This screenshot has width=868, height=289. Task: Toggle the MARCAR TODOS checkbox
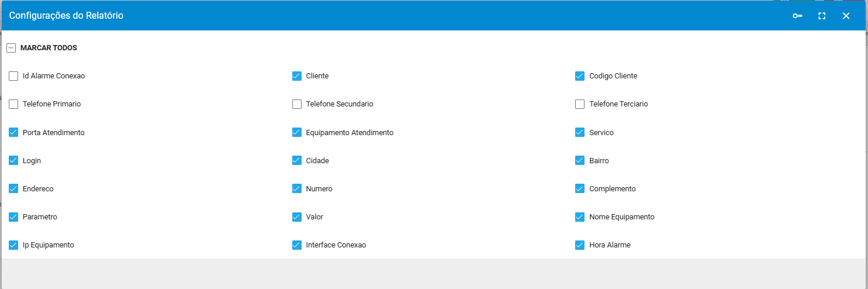click(11, 48)
